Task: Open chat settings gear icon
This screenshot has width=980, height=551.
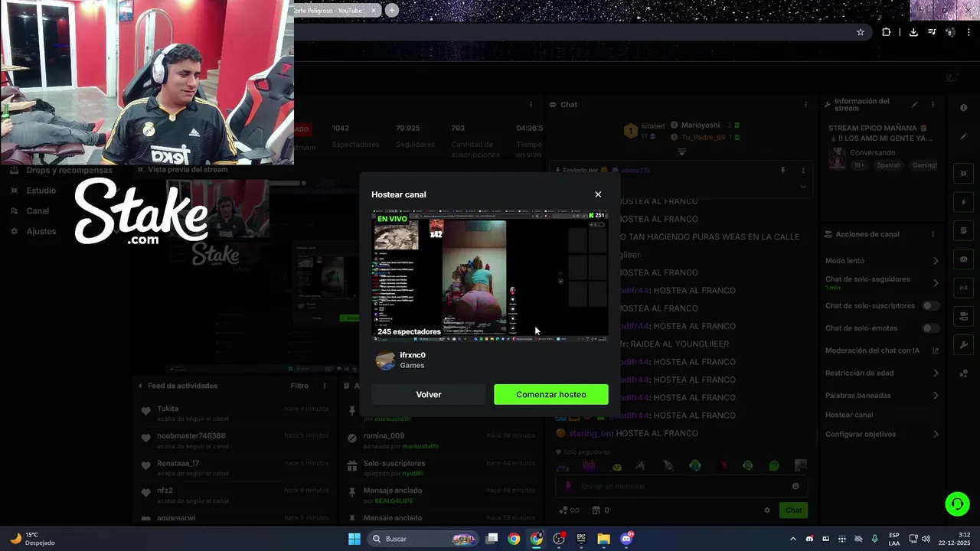Action: coord(767,510)
